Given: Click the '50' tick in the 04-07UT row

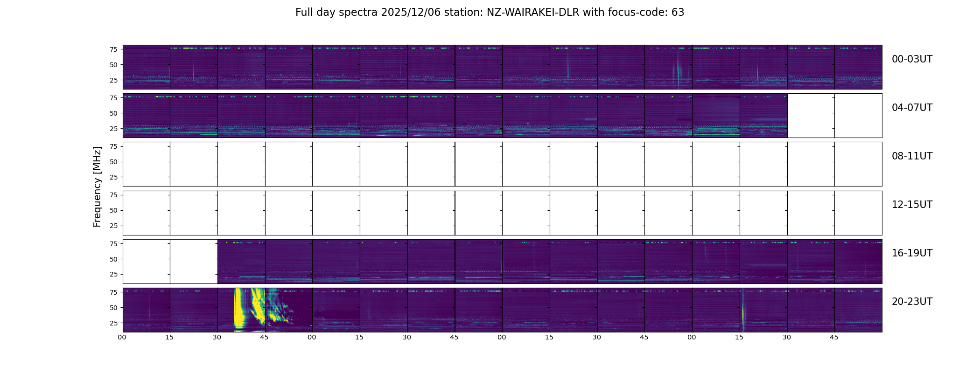Looking at the screenshot, I should [113, 113].
